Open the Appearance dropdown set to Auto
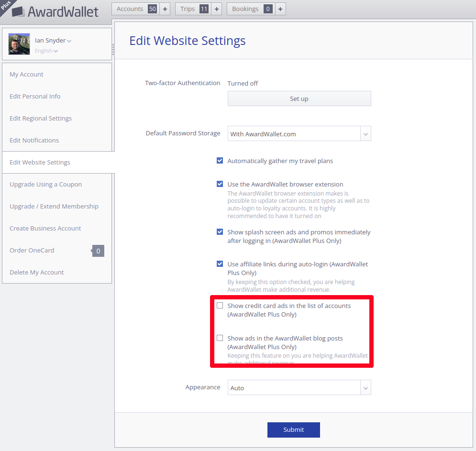 [299, 387]
